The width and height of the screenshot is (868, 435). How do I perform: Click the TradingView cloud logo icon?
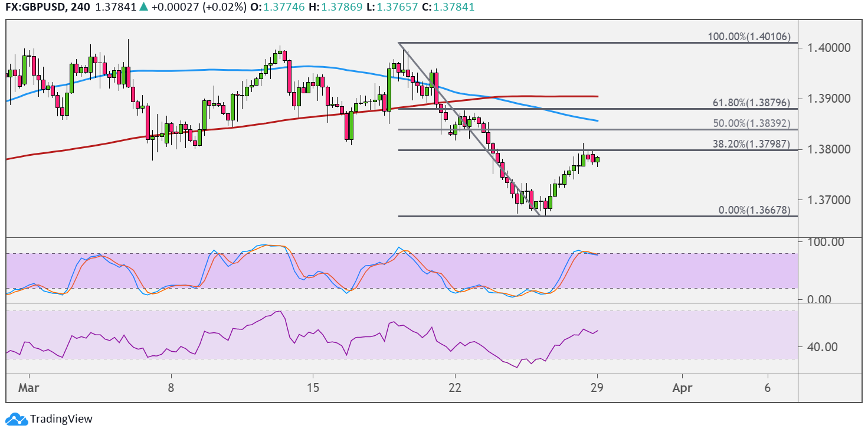(17, 419)
